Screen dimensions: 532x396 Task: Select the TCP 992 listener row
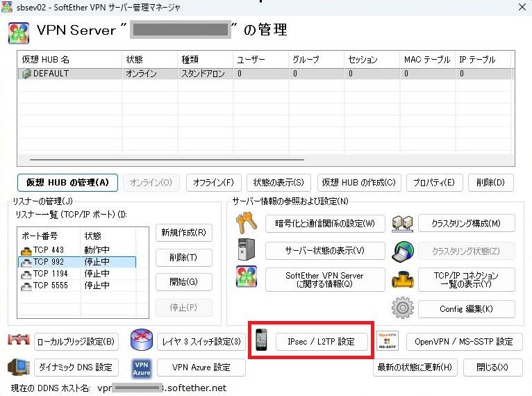[x=77, y=262]
